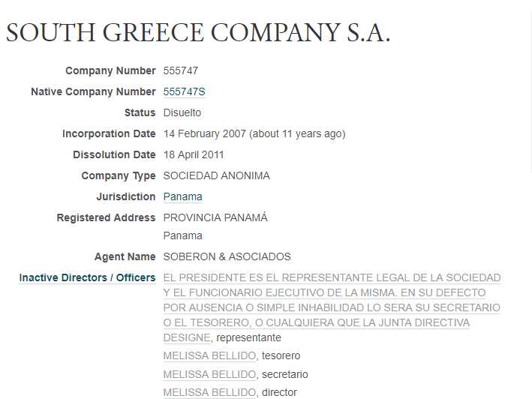This screenshot has height=399, width=532.
Task: Click the SOCIEDAD ANONIMA company type text
Action: [x=216, y=176]
